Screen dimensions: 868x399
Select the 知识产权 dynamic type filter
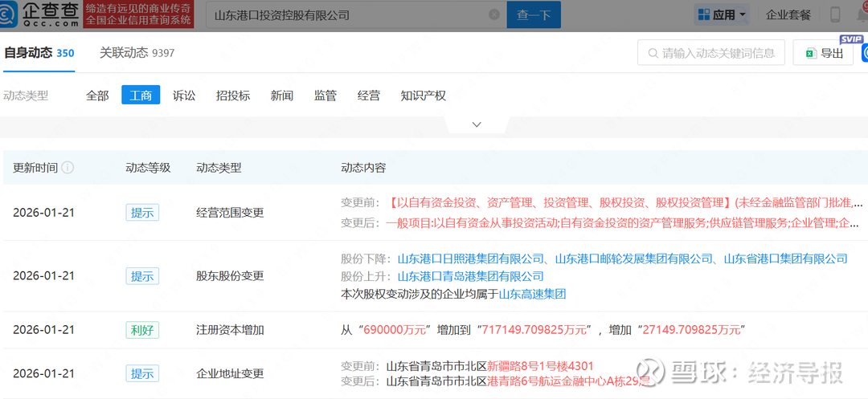click(423, 96)
